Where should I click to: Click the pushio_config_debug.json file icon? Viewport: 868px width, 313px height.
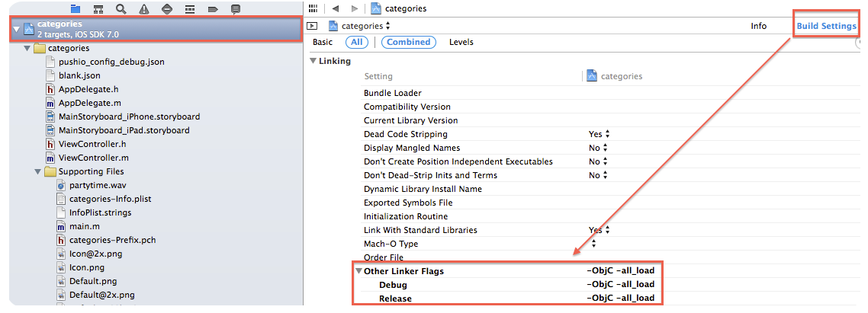[x=50, y=62]
